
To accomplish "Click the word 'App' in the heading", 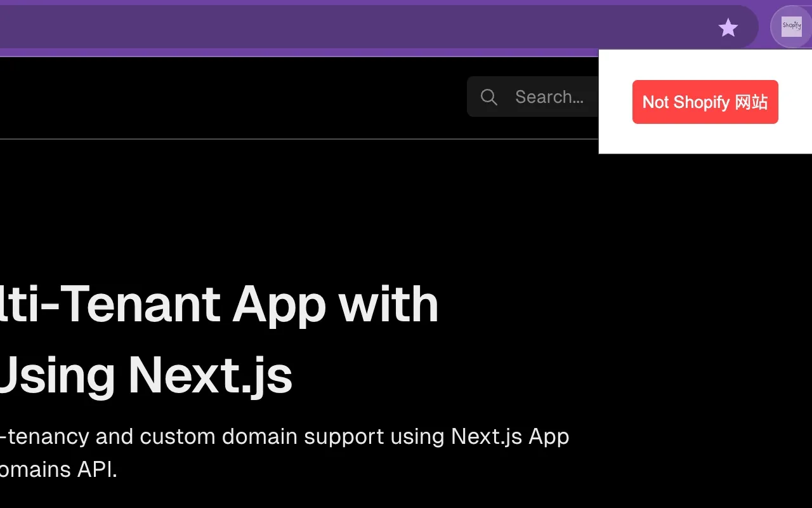I will (279, 304).
